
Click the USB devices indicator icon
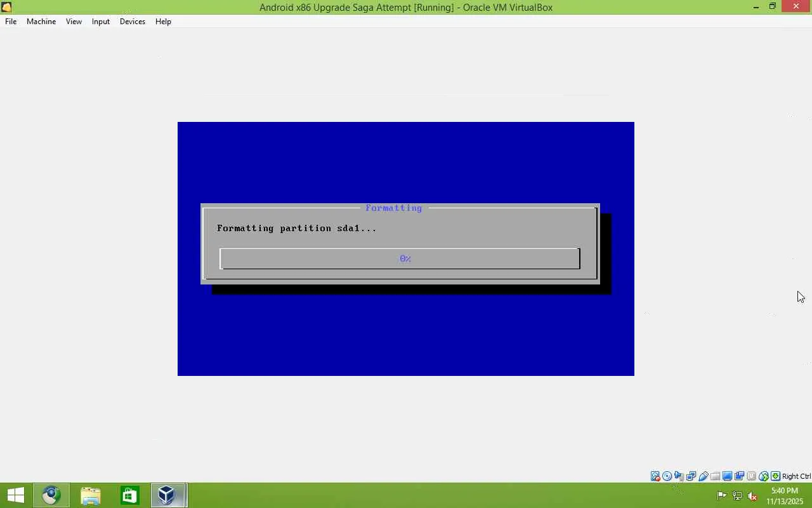coord(704,476)
